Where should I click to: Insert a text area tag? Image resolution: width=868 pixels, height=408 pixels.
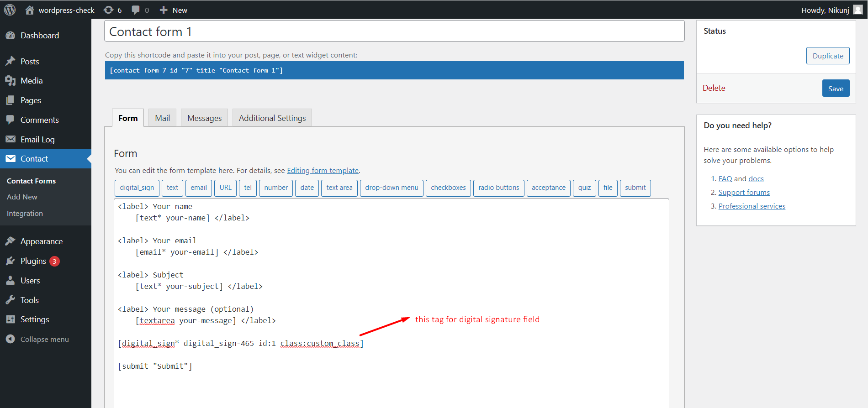339,188
